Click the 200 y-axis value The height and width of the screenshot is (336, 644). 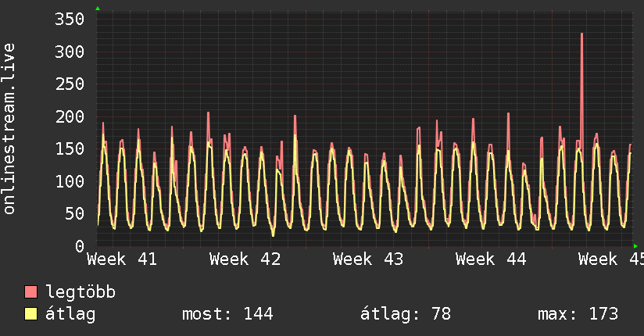70,116
